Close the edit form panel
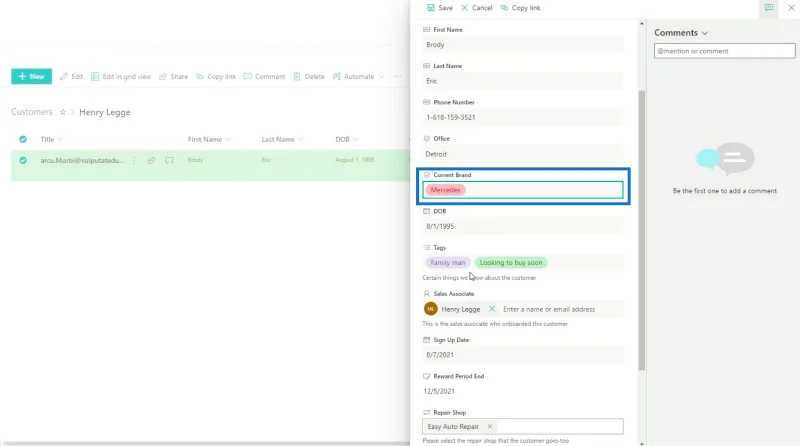 (791, 8)
